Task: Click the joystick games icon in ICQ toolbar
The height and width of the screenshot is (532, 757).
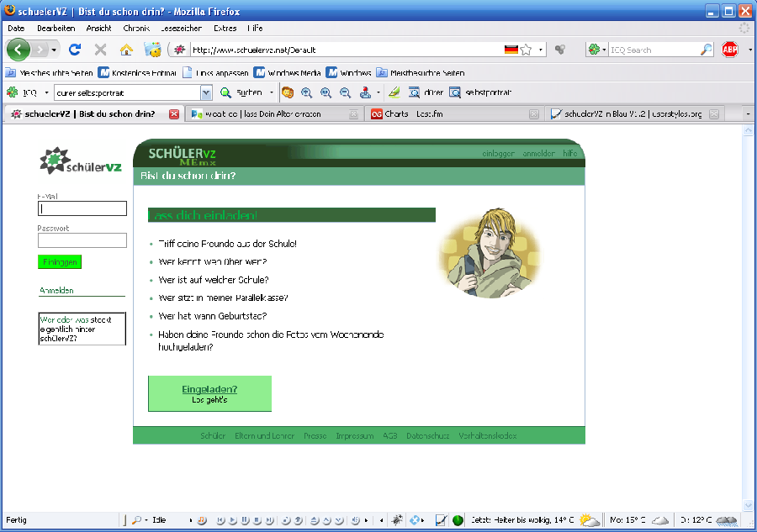Action: tap(366, 92)
